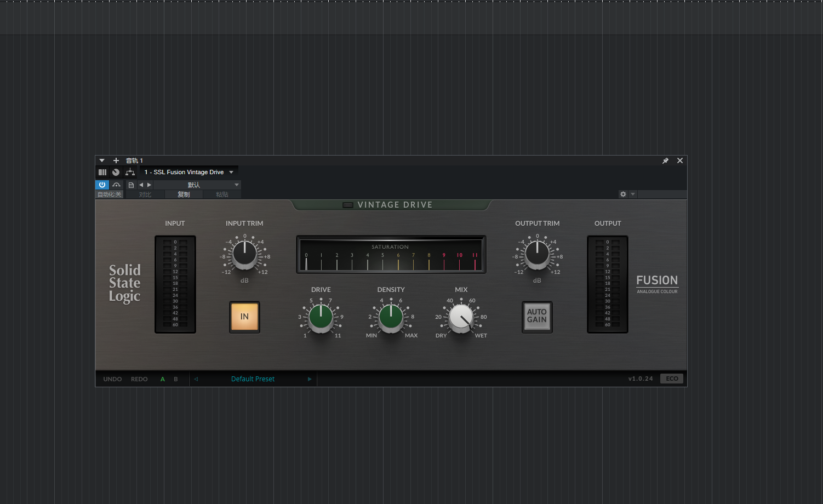This screenshot has width=823, height=504.
Task: Click the UNDO button in the plugin footer
Action: pos(112,379)
